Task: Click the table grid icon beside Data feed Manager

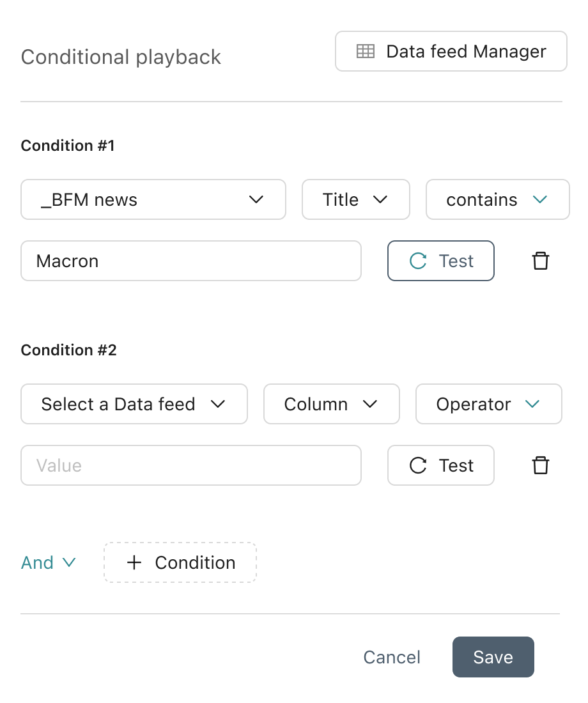Action: tap(366, 51)
